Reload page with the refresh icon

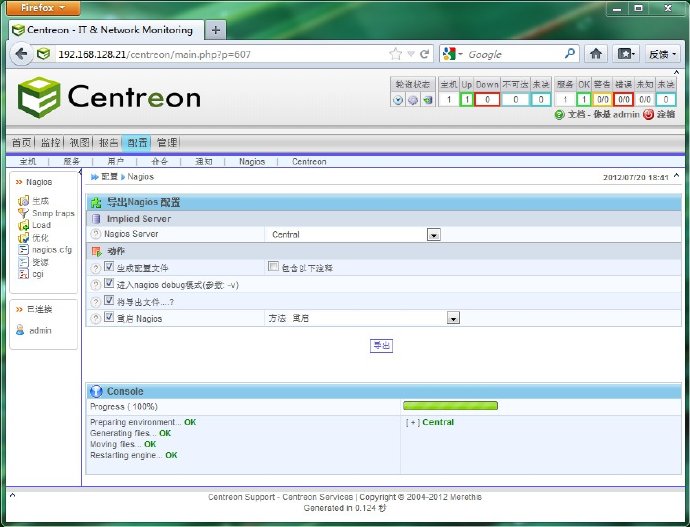click(x=424, y=54)
